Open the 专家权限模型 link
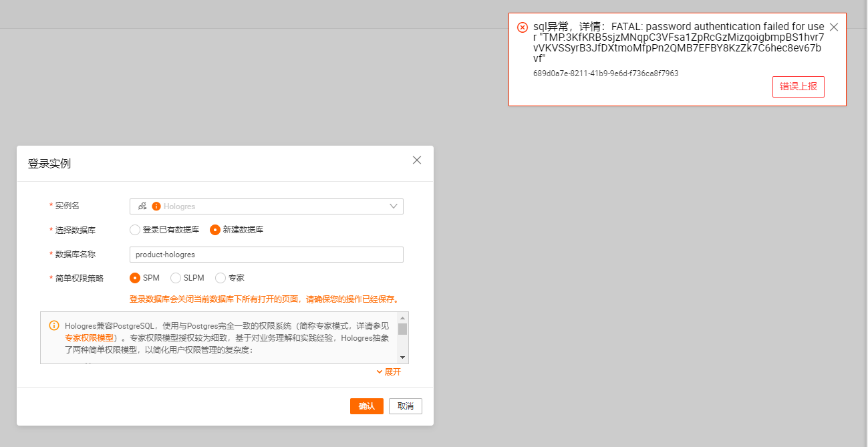Image resolution: width=868 pixels, height=447 pixels. (89, 338)
